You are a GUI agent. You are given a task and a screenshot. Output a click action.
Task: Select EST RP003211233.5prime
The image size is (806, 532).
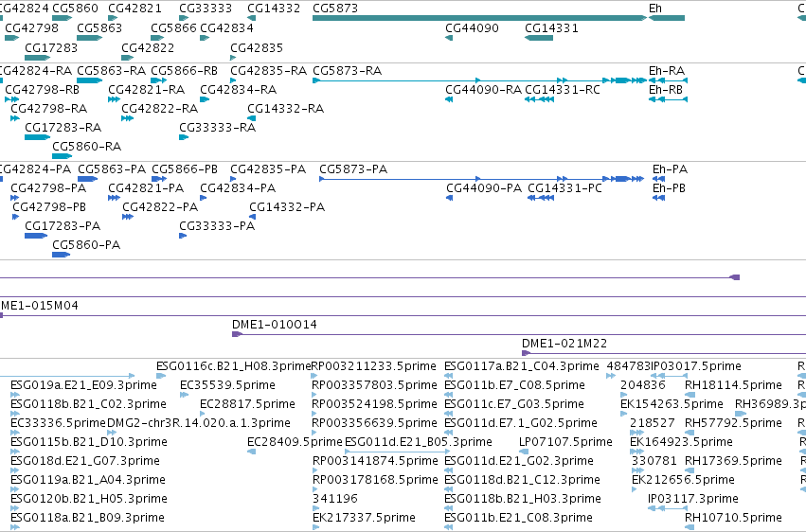[374, 366]
